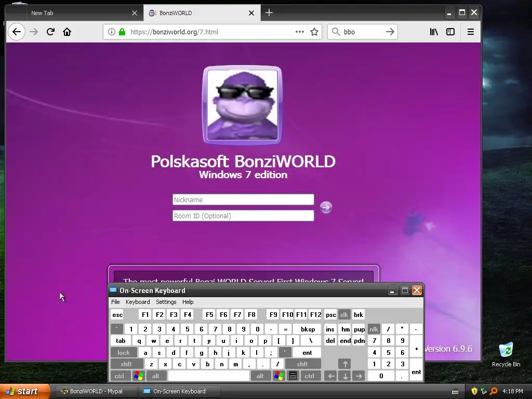The height and width of the screenshot is (399, 532).
Task: Click the browser forward arrow
Action: pos(34,32)
